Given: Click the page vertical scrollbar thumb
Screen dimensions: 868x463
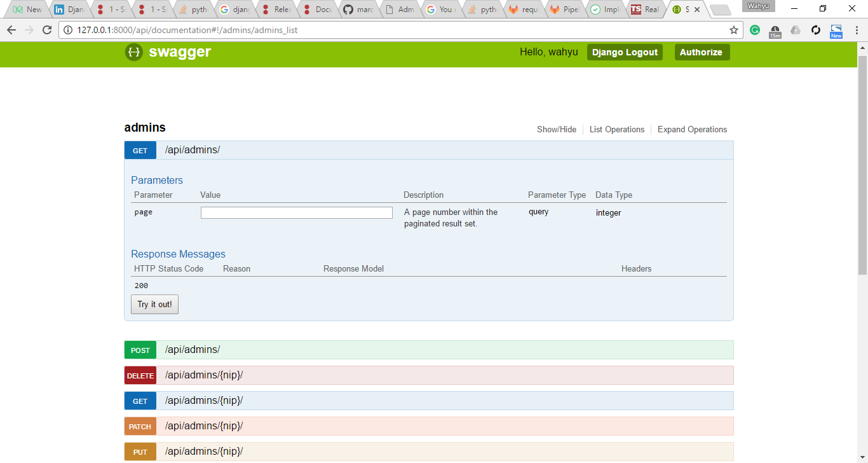Looking at the screenshot, I should (x=862, y=165).
